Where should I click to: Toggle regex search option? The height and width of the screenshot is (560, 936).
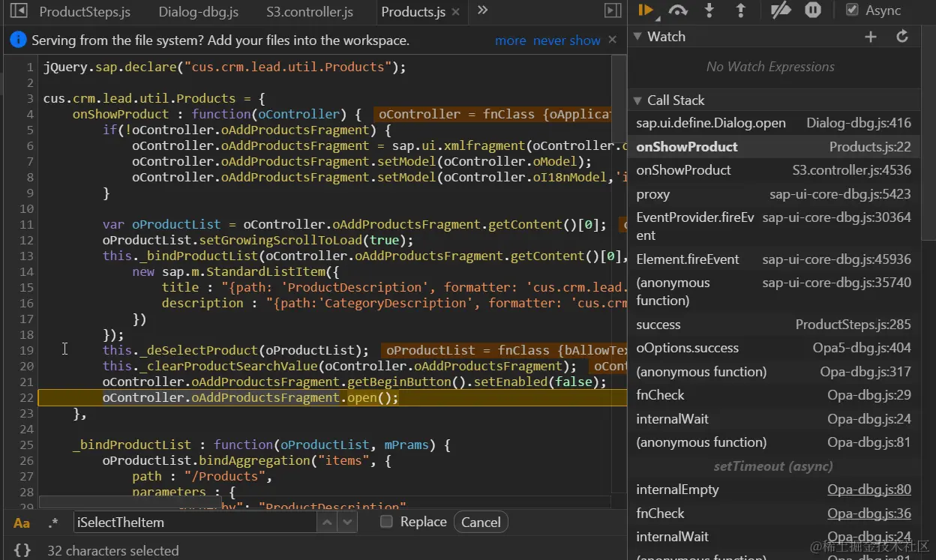[53, 523]
